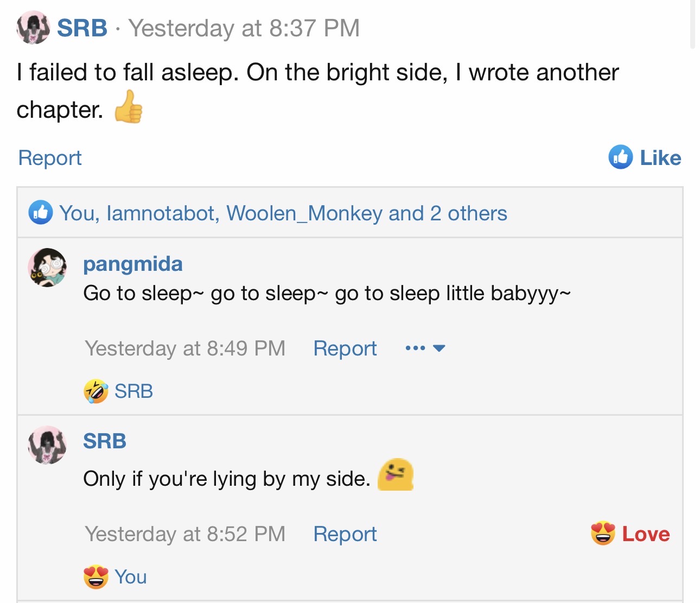Report SRB's main status post

50,158
